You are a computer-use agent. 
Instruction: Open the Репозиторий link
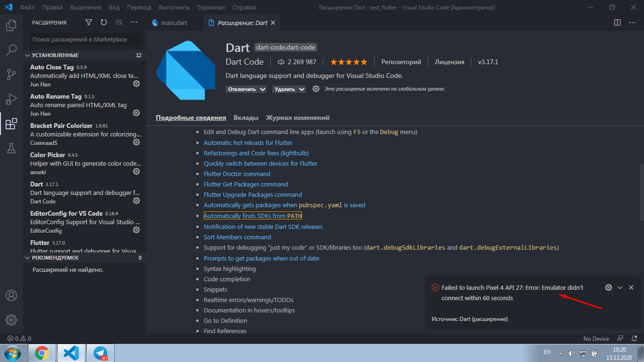click(x=401, y=62)
